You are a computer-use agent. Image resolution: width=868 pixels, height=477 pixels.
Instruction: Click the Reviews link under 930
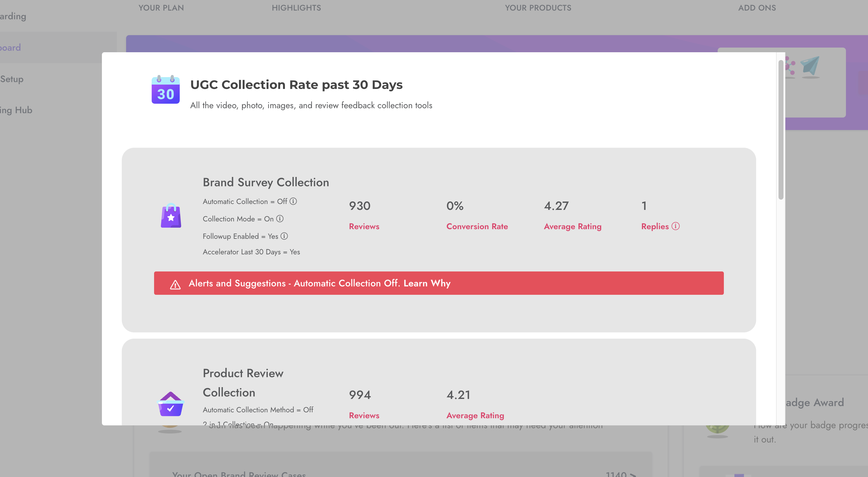(364, 226)
